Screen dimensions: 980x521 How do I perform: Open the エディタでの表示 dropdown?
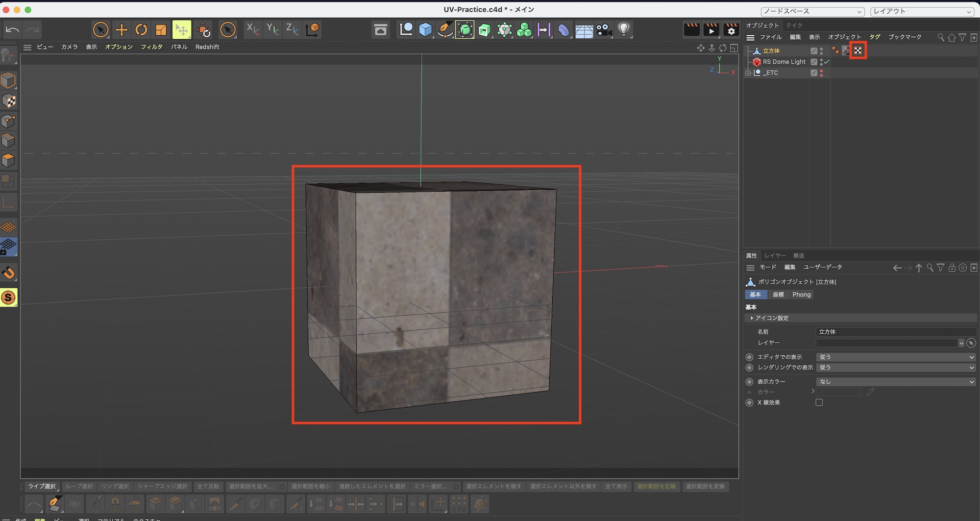pyautogui.click(x=896, y=357)
